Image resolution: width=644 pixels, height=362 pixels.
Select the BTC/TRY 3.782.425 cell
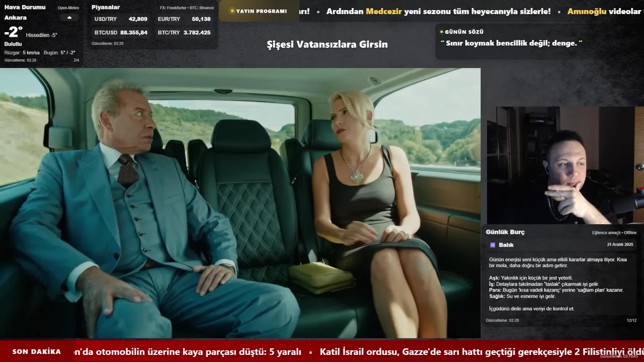pyautogui.click(x=184, y=33)
